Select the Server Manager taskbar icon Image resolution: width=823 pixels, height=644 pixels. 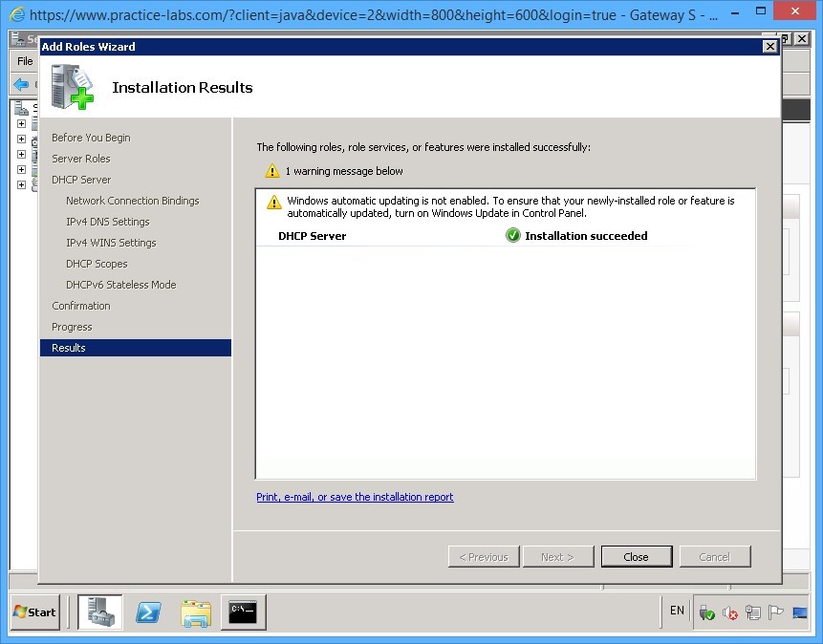100,612
